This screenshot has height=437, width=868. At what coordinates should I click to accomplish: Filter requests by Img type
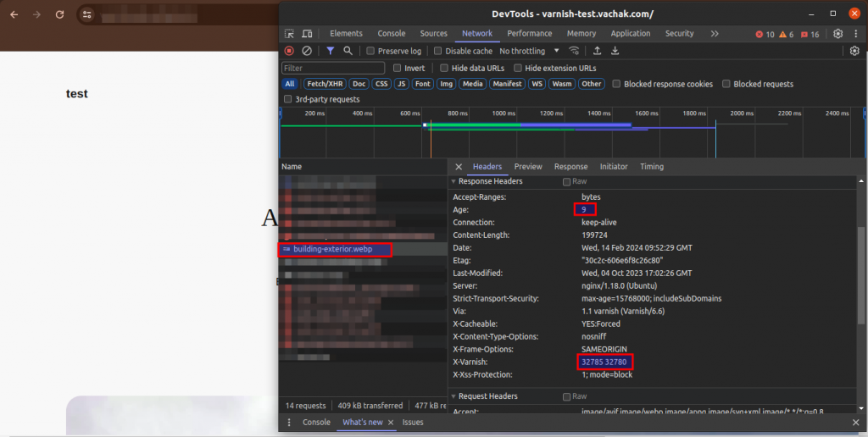point(446,84)
